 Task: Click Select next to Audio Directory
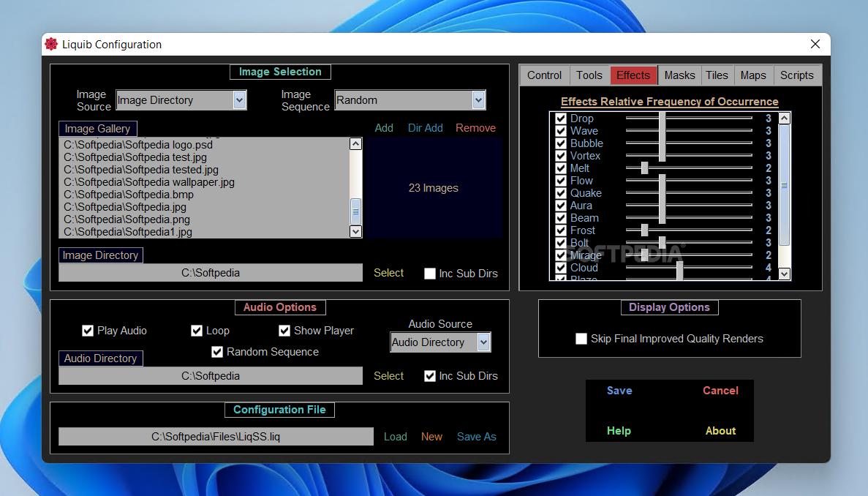388,376
